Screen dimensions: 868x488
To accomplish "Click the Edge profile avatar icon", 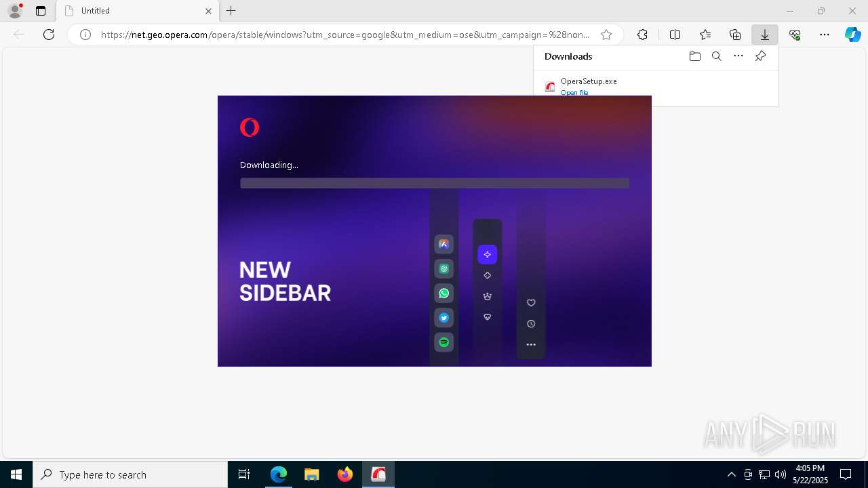I will click(15, 11).
